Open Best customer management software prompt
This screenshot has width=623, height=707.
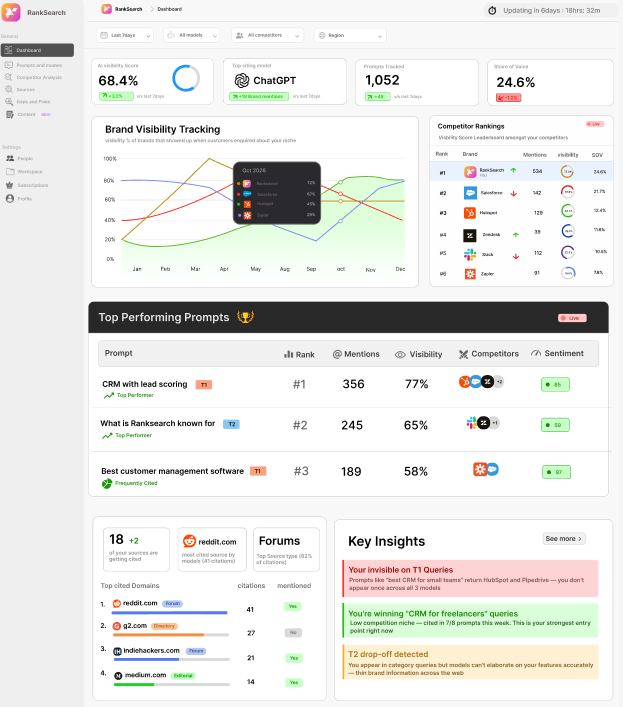pyautogui.click(x=172, y=471)
